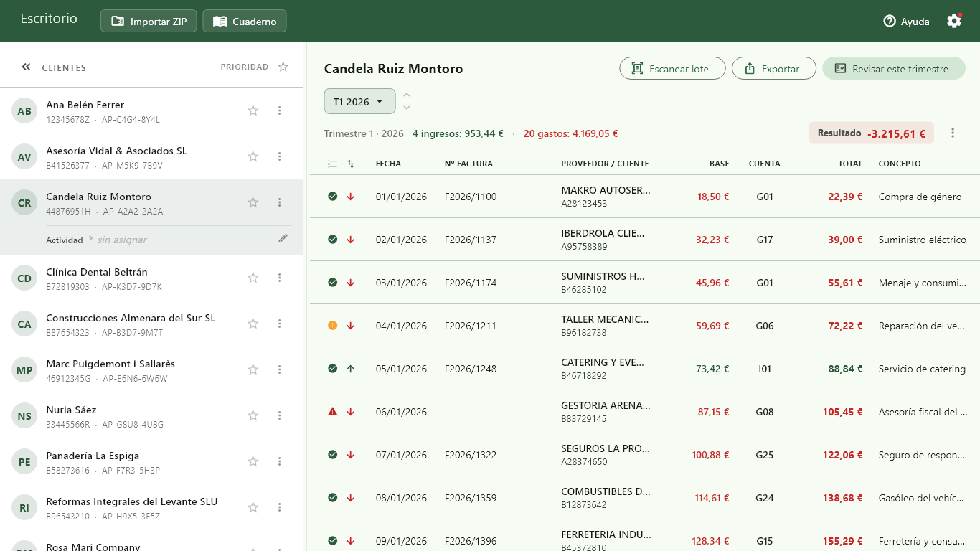Select client Construcciones Almenara del Sur SL
This screenshot has height=551, width=980.
point(151,324)
